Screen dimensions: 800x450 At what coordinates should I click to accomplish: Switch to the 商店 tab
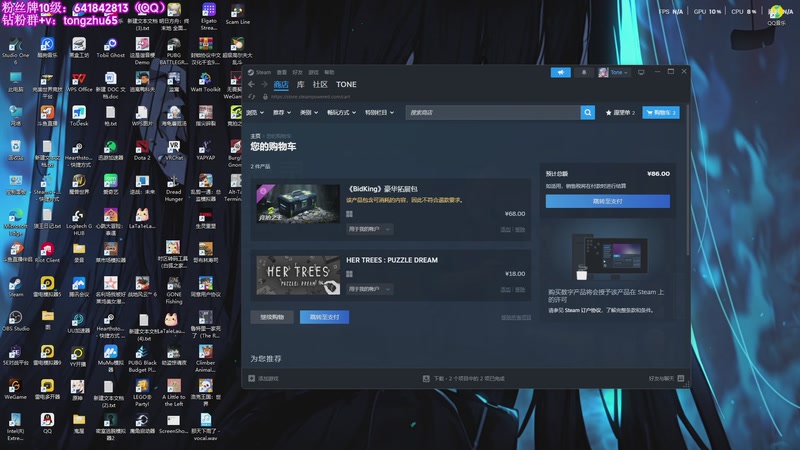click(x=281, y=85)
